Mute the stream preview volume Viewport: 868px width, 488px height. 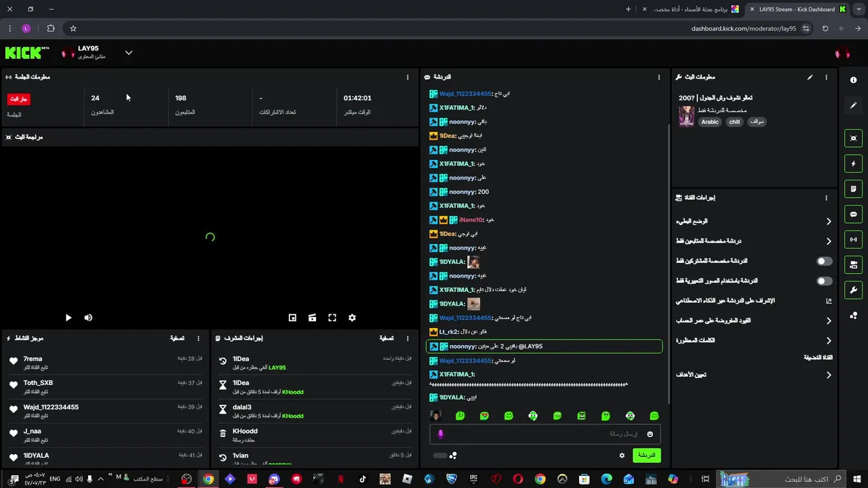tap(88, 318)
